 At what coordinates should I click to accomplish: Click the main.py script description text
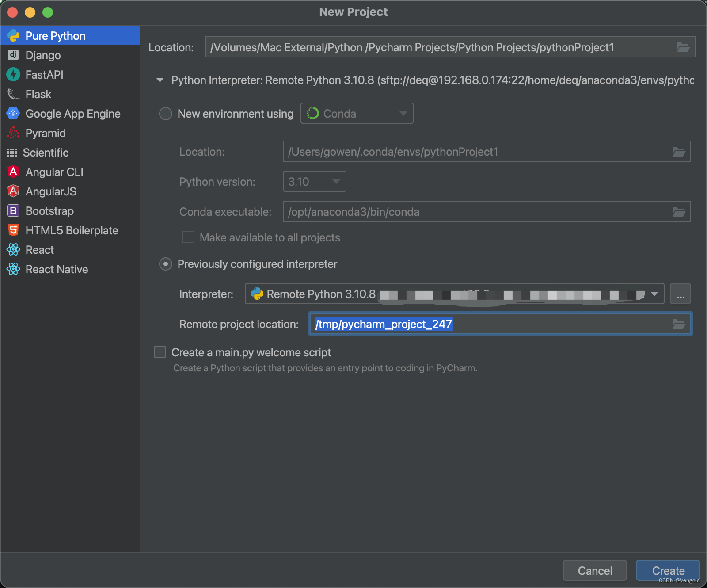tap(325, 368)
